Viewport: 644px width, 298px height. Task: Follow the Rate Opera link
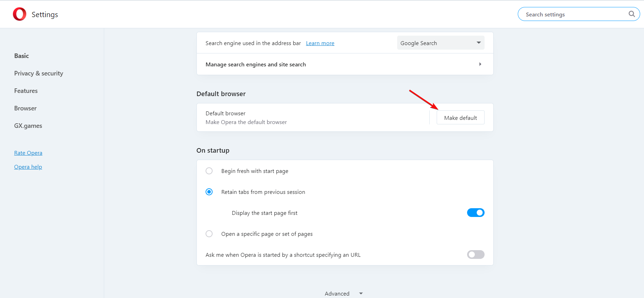[x=28, y=153]
